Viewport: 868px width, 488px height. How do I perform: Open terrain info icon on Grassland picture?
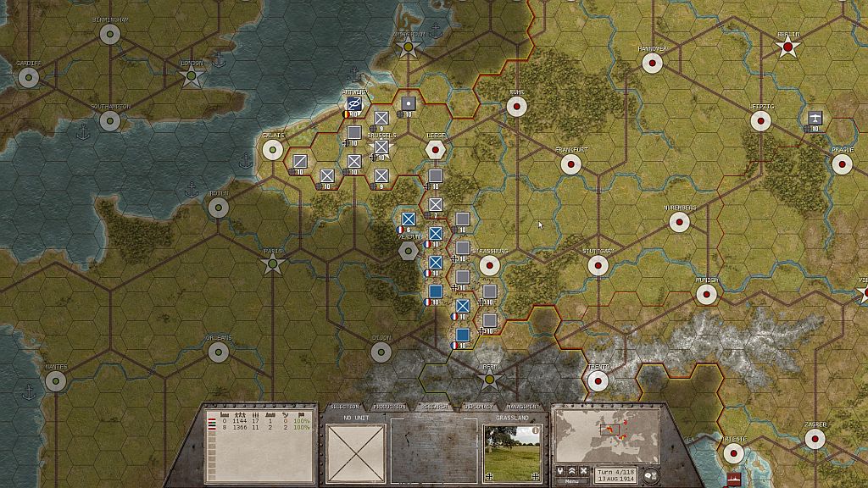[536, 430]
